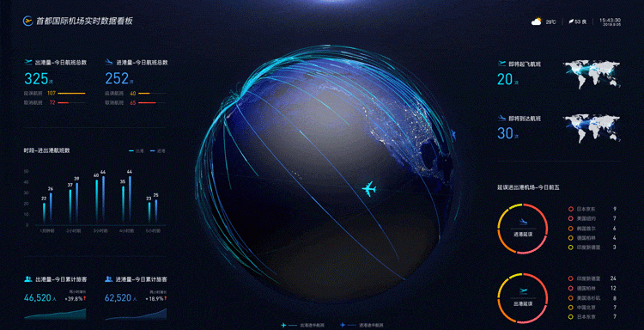This screenshot has height=330, width=644.
Task: Toggle the 进港 series in the bar-chart legend
Action: pyautogui.click(x=158, y=151)
